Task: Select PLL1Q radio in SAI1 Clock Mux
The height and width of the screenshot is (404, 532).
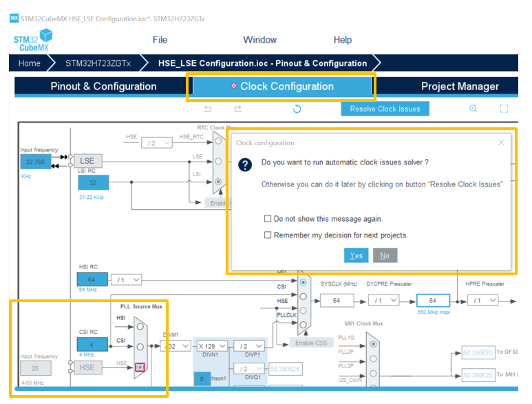Action: tap(373, 344)
